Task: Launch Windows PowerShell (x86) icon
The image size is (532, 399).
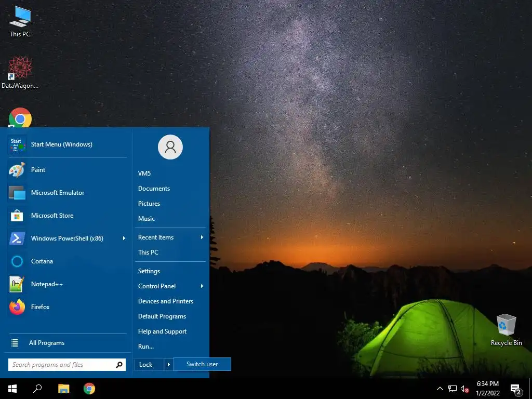Action: point(17,238)
